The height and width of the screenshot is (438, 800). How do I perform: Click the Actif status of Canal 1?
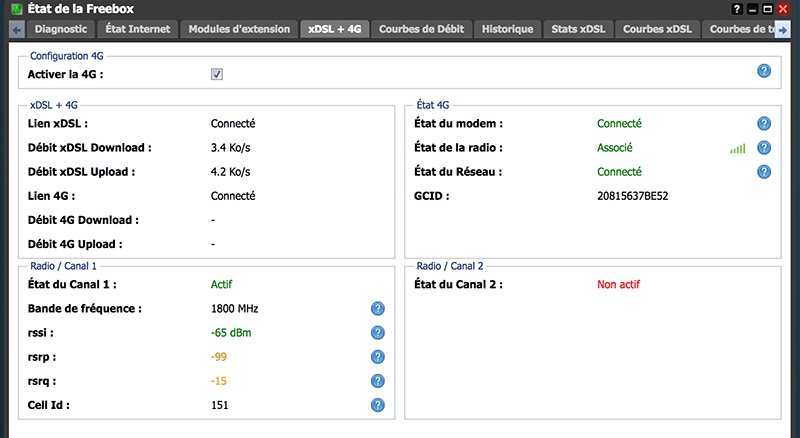pos(221,284)
